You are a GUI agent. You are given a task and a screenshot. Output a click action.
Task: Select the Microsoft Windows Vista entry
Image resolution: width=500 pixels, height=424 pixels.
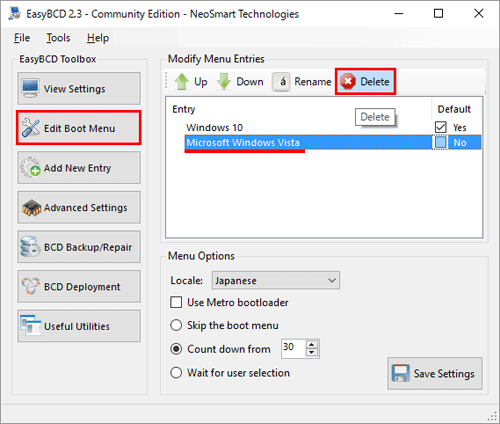(243, 143)
